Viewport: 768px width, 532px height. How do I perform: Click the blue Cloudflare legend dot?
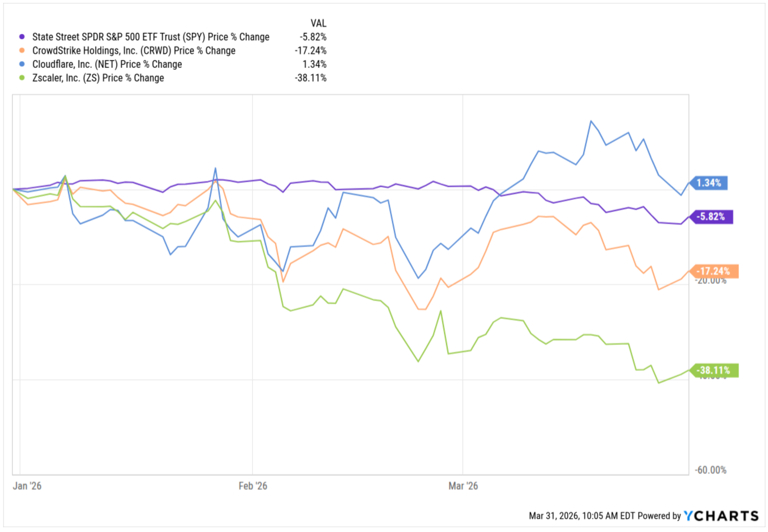[22, 64]
